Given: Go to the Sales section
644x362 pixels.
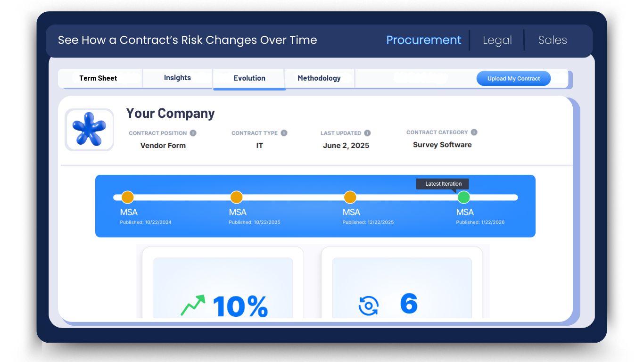Looking at the screenshot, I should pyautogui.click(x=552, y=40).
